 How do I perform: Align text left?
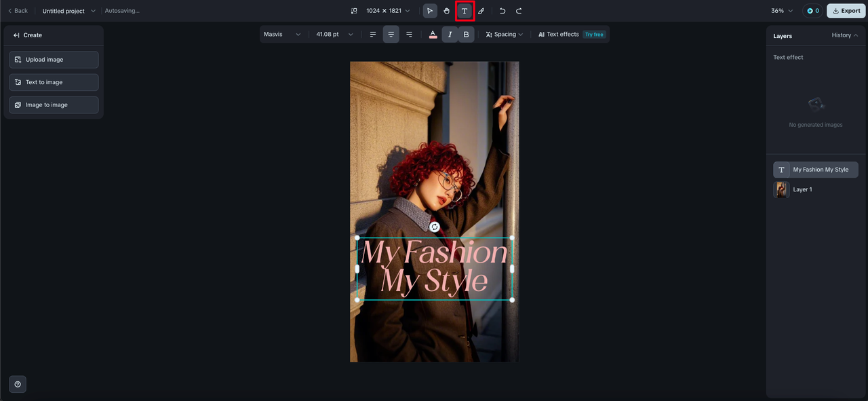pos(372,35)
